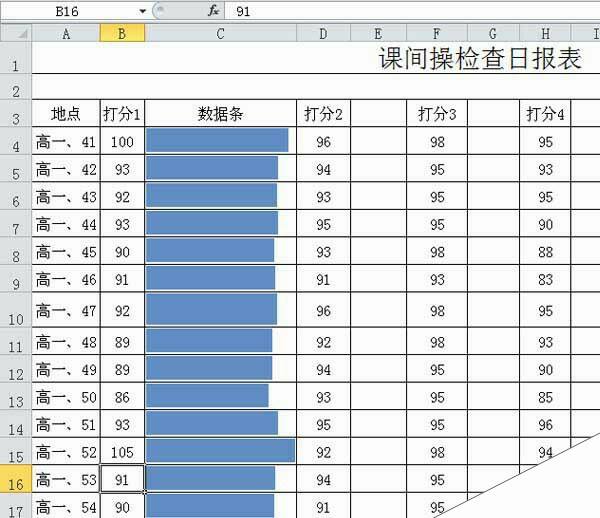
Task: Click the insert function fx icon
Action: pos(214,11)
